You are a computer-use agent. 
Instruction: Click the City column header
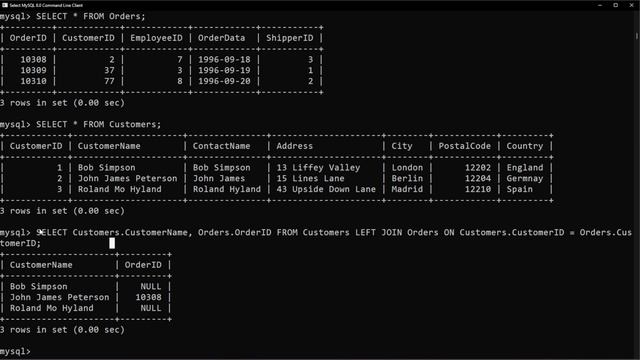coord(402,146)
